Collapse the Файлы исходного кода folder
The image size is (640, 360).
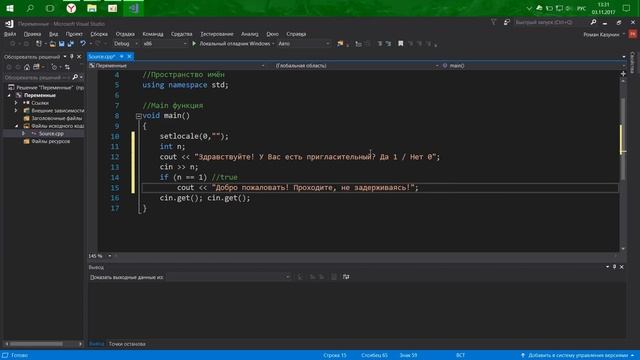pos(16,126)
